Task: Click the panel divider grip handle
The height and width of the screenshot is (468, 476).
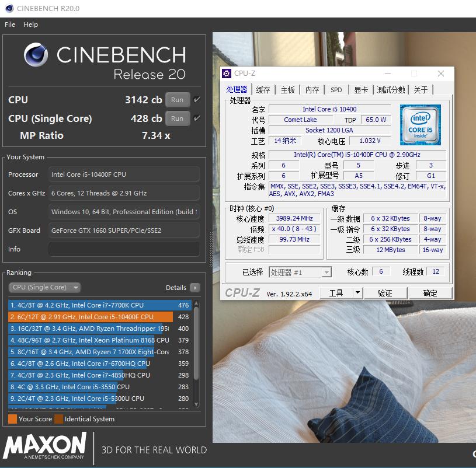Action: [210, 249]
